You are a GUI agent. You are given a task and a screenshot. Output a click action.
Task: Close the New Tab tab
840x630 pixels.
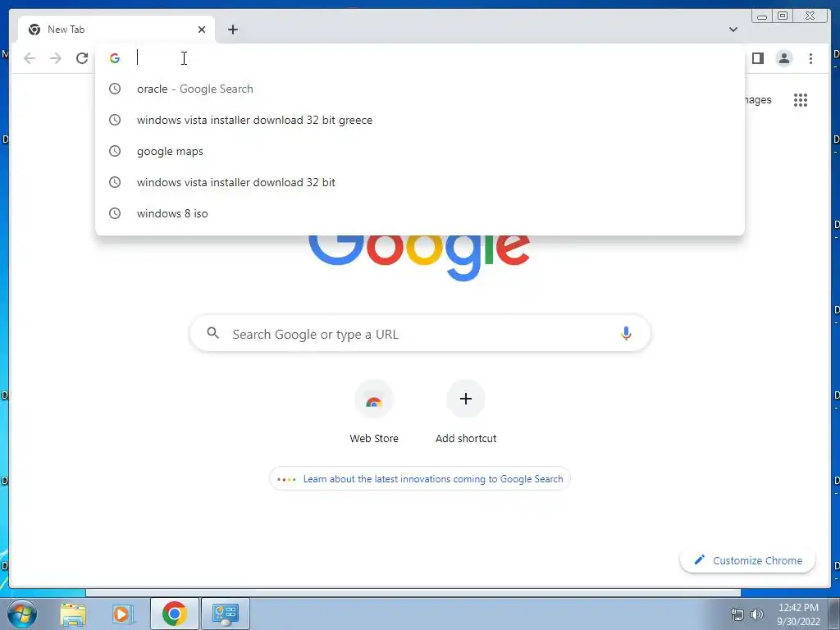click(202, 30)
